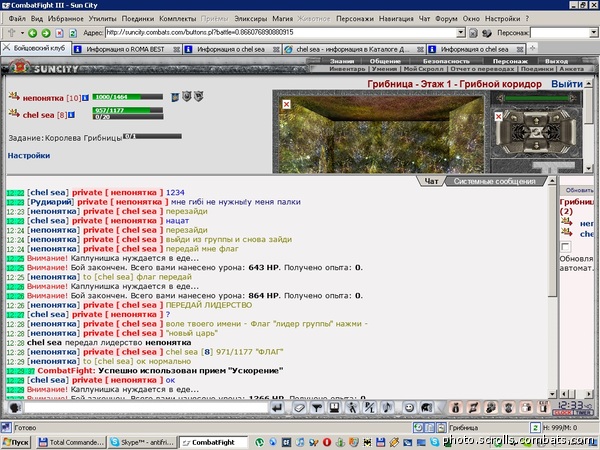Open the address bar dropdown arrow
600x450 pixels.
pos(461,33)
